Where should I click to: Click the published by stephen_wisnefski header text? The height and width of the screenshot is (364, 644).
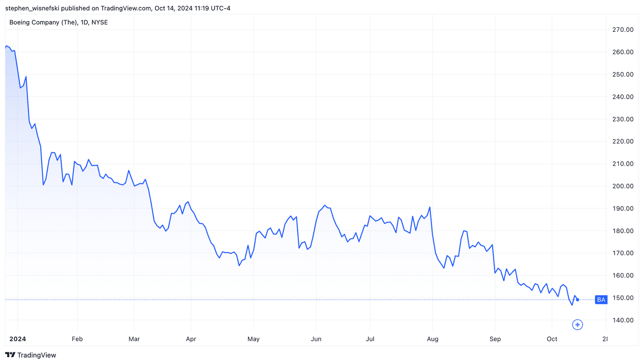pyautogui.click(x=118, y=8)
